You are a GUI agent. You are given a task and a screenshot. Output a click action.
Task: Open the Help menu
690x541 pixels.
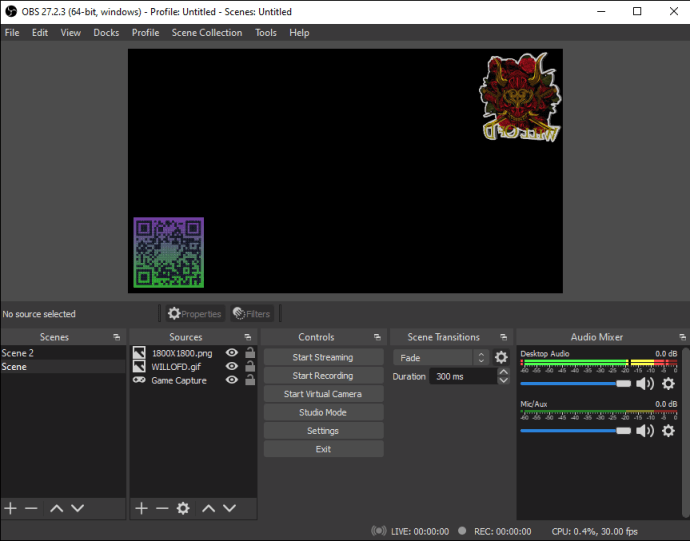pos(299,33)
